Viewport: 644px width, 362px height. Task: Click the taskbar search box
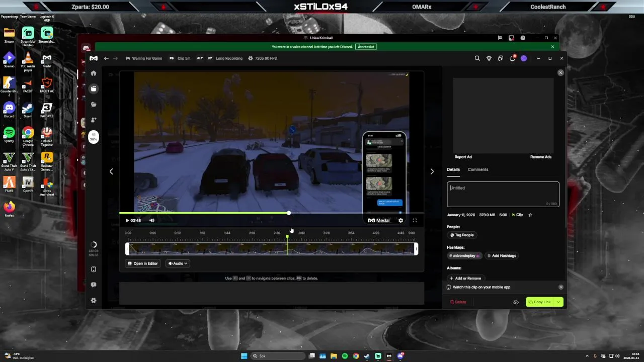pos(278,356)
